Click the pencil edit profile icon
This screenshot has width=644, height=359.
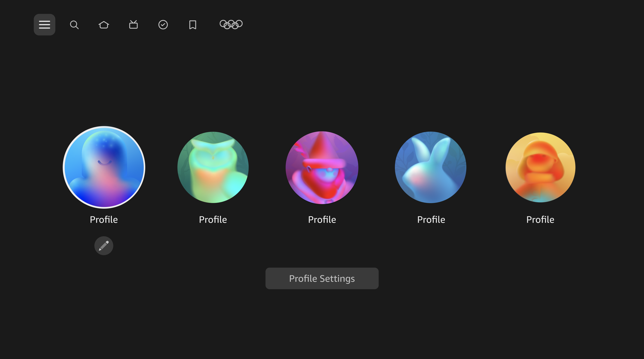click(x=104, y=246)
